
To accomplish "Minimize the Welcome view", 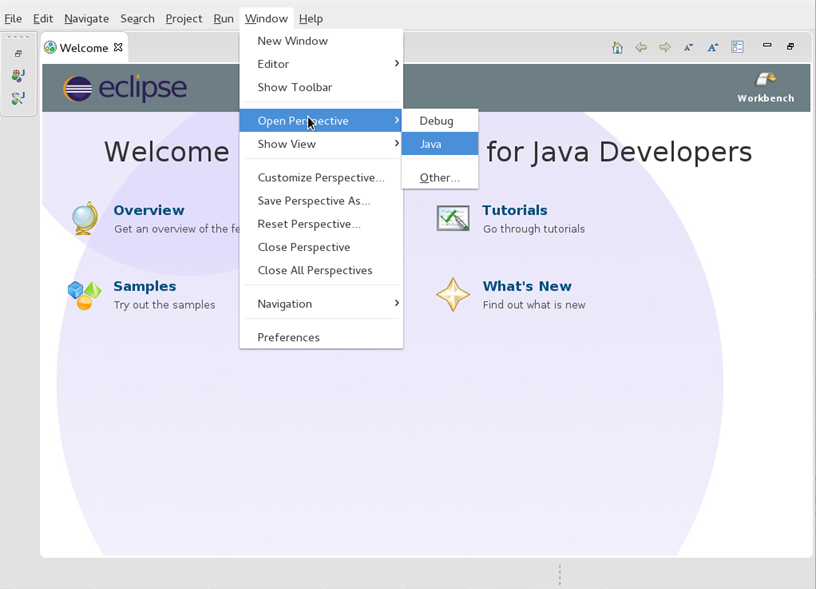I will click(767, 45).
